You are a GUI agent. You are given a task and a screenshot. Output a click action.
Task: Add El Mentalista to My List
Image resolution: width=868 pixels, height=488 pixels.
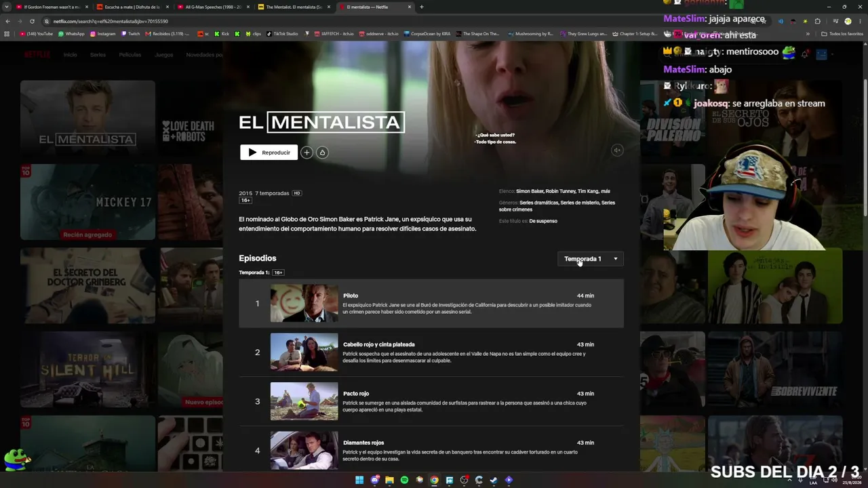307,152
